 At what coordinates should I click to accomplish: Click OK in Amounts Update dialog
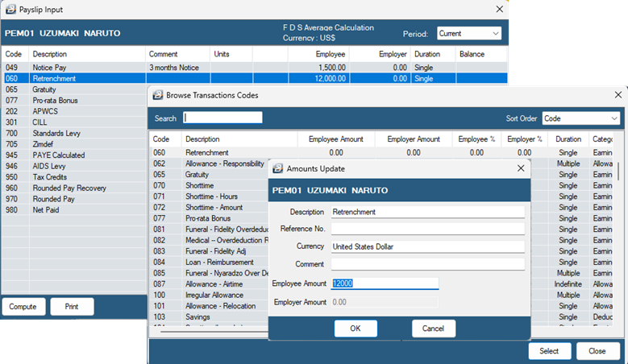[x=356, y=329]
